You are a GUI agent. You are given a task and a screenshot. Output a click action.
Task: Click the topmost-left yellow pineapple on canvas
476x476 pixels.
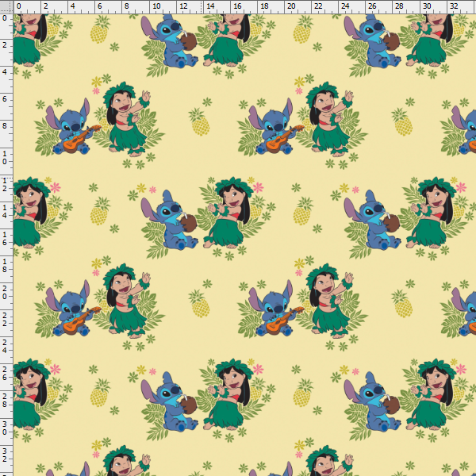click(x=99, y=32)
